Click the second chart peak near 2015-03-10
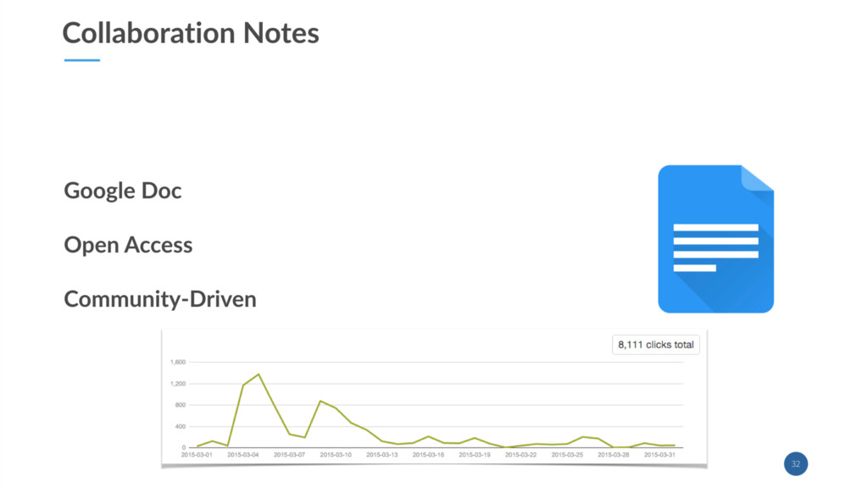868x488 pixels. coord(320,401)
